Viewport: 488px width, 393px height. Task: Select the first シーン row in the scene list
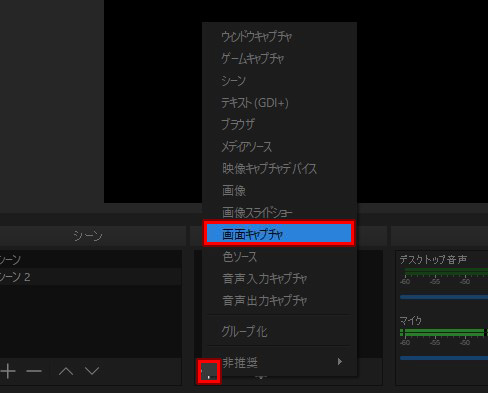91,259
